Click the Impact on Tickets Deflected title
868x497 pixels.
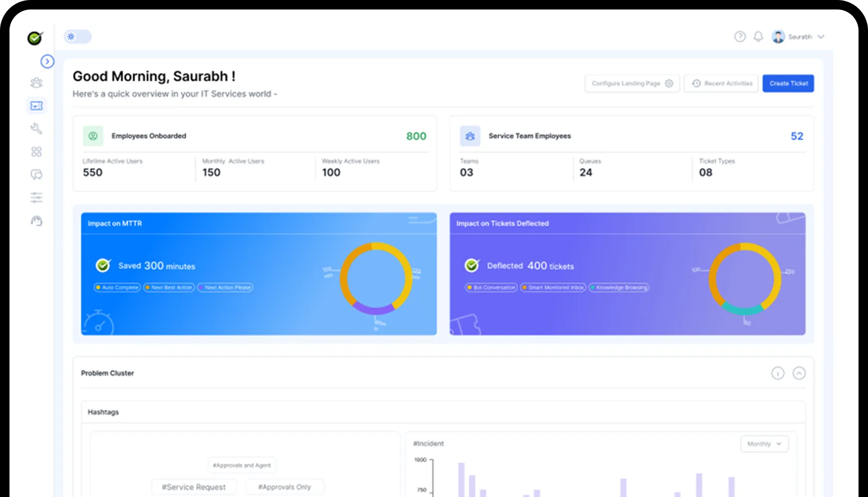coord(502,224)
